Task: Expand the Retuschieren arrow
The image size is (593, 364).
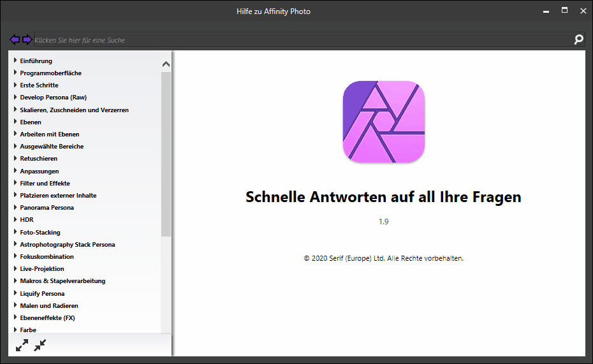Action: 15,158
